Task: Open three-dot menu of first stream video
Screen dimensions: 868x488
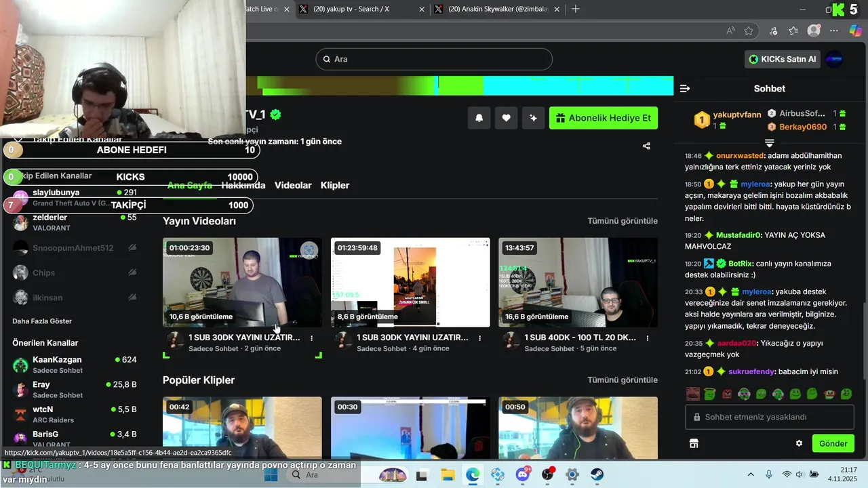Action: point(312,338)
